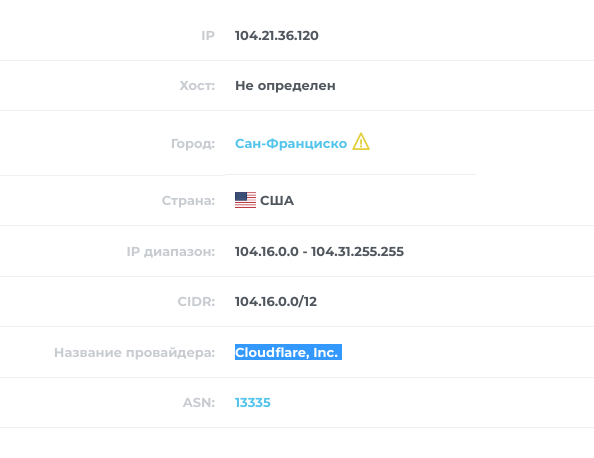The height and width of the screenshot is (458, 594).
Task: Click the Не определен host value
Action: pyautogui.click(x=285, y=86)
